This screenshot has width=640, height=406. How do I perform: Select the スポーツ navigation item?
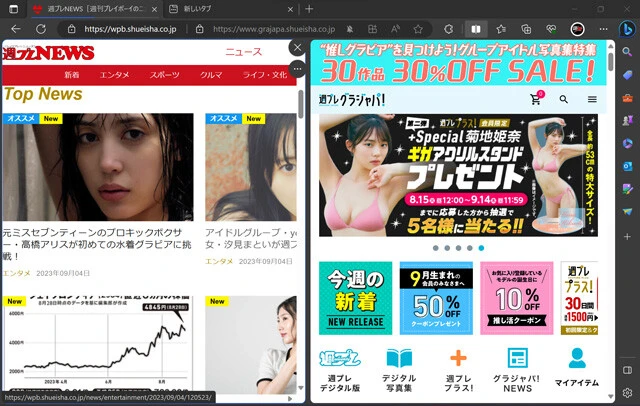[164, 75]
